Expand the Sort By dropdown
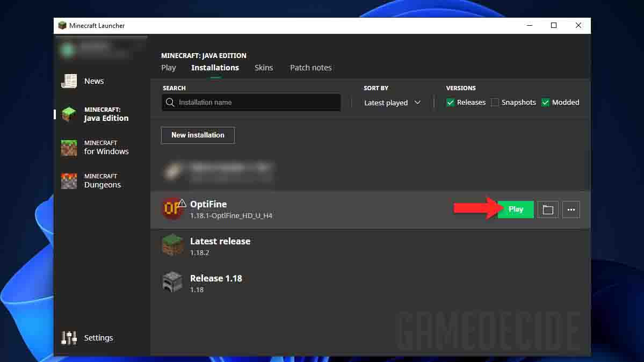Viewport: 644px width, 362px height. click(392, 103)
